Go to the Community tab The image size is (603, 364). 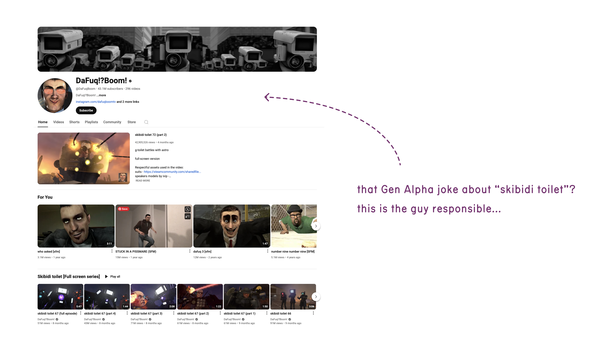coord(112,122)
